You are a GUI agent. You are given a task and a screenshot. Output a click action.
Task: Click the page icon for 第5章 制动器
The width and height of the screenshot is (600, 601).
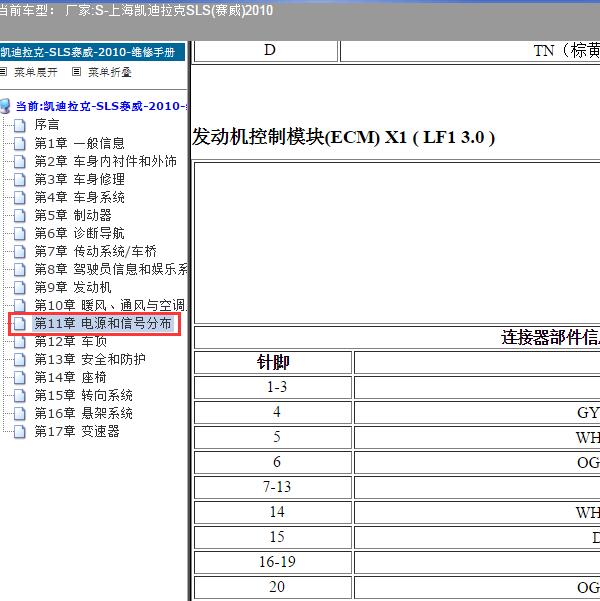[x=20, y=215]
